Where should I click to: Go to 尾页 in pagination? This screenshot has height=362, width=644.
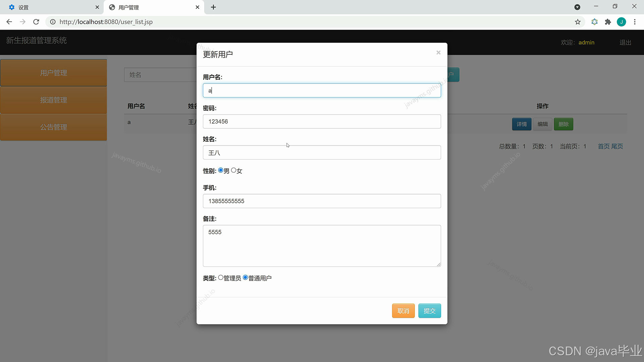click(617, 146)
